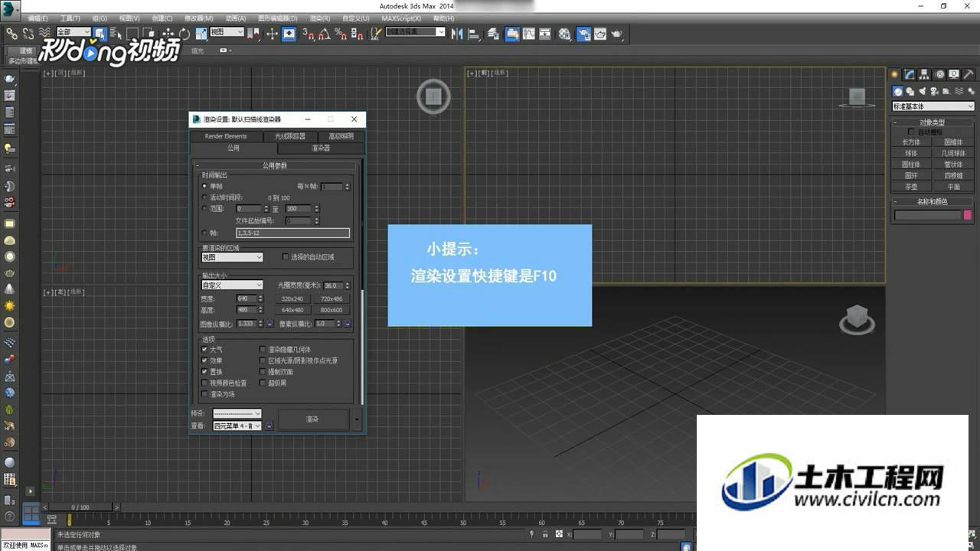Open the 输出大小 自定义 dropdown
The height and width of the screenshot is (551, 980).
coord(233,285)
